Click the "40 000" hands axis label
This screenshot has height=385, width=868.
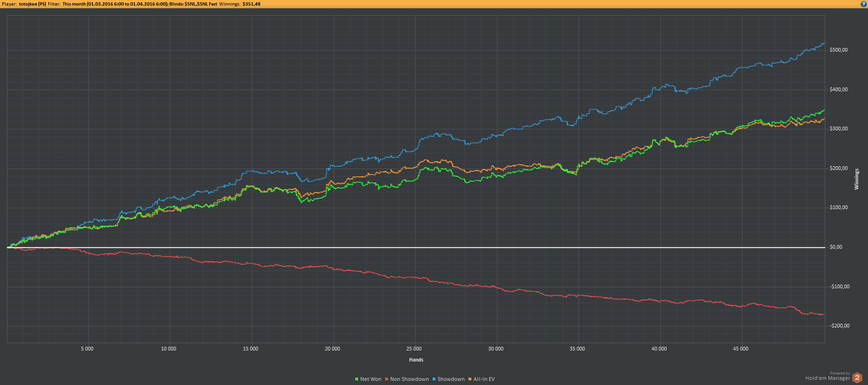(x=659, y=349)
